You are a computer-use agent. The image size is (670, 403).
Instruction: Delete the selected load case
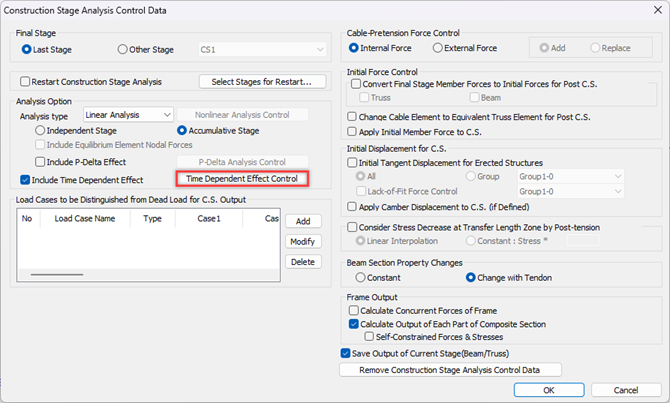pyautogui.click(x=303, y=262)
